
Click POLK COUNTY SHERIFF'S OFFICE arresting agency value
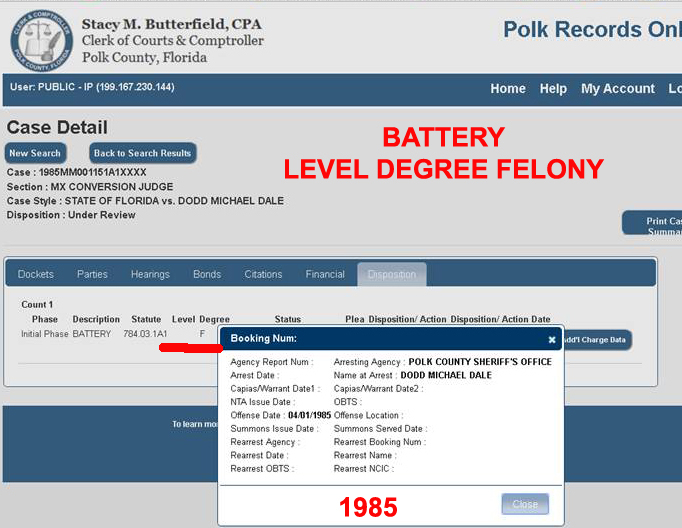(x=480, y=362)
